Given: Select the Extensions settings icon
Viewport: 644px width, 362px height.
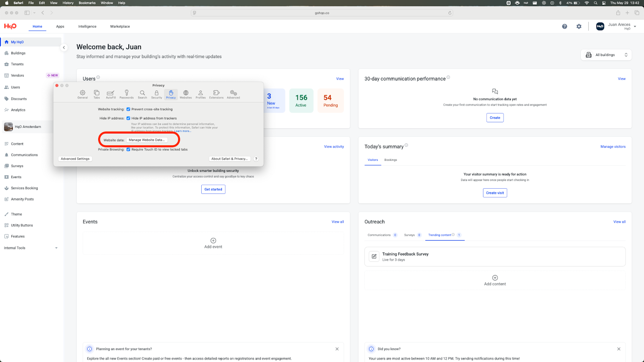Looking at the screenshot, I should tap(216, 94).
